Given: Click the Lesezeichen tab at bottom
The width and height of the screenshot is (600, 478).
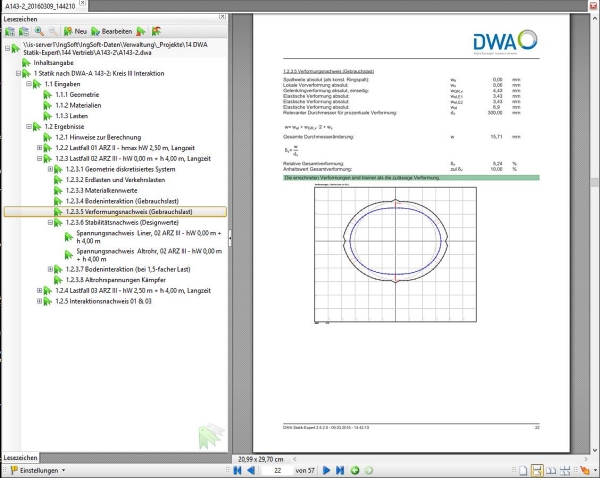Looking at the screenshot, I should (x=21, y=457).
